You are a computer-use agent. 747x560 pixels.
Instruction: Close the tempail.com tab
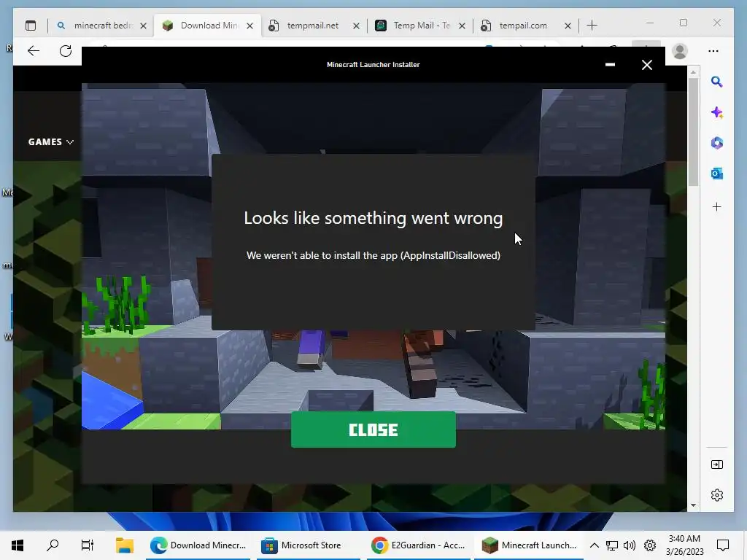[568, 26]
